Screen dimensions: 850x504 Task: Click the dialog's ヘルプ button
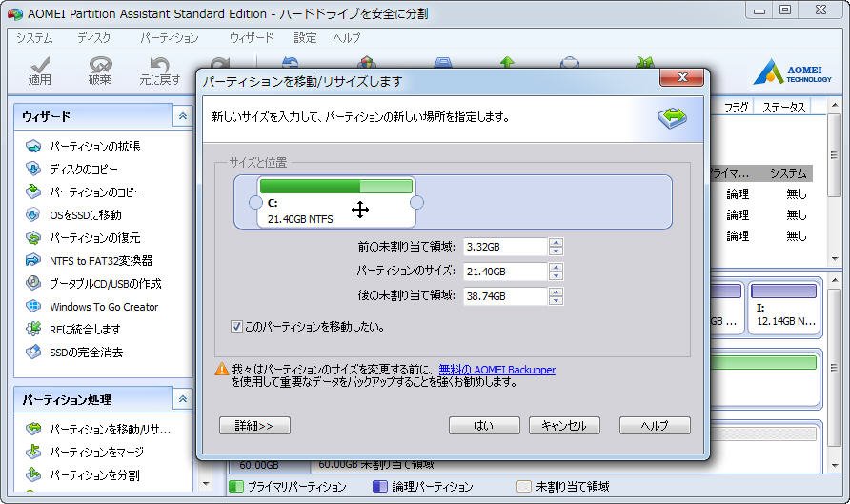(x=655, y=426)
